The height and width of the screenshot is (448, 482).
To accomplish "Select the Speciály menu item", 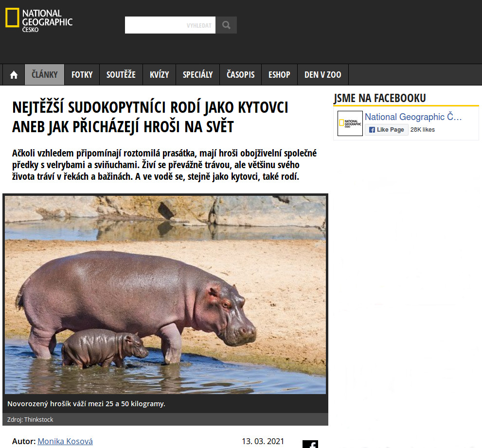I will point(197,75).
